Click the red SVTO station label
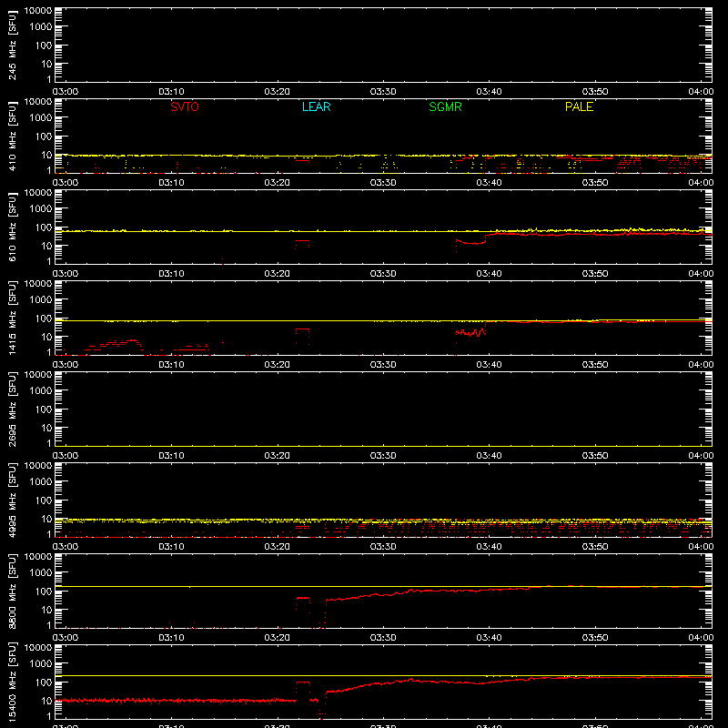The width and height of the screenshot is (728, 728). pyautogui.click(x=185, y=106)
